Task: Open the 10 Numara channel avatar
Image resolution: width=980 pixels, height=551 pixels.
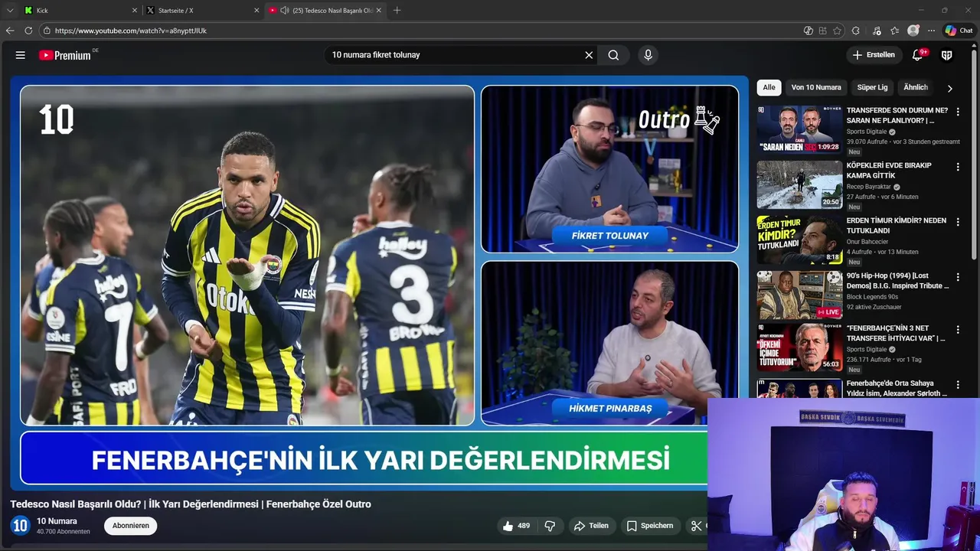Action: tap(20, 526)
